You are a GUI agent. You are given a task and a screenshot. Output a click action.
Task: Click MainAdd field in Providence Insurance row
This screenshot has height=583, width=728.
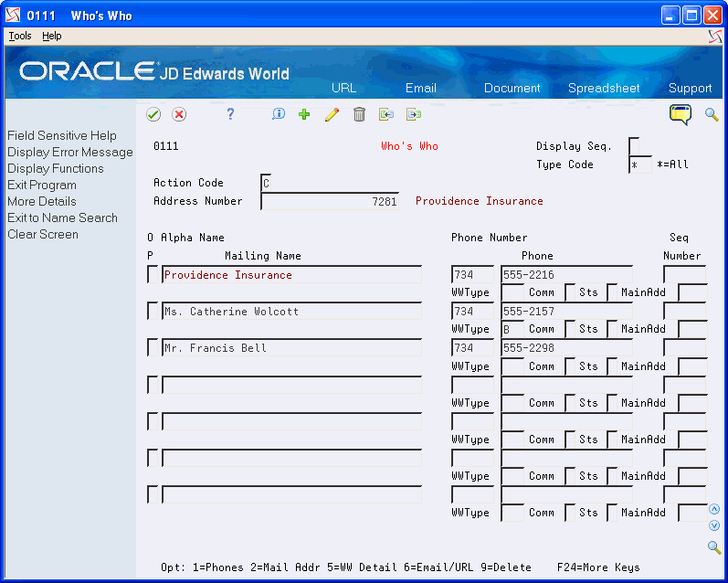[x=692, y=292]
